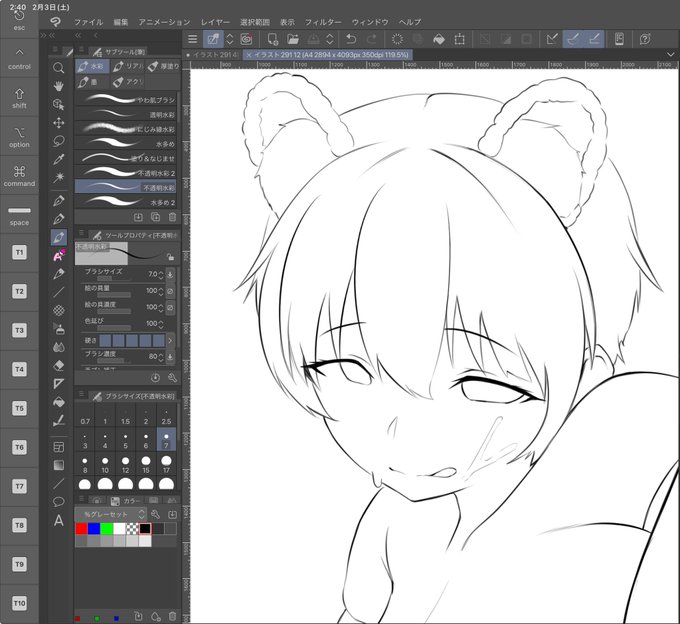Open the ウィンドウ menu
The height and width of the screenshot is (624, 680).
tap(370, 22)
